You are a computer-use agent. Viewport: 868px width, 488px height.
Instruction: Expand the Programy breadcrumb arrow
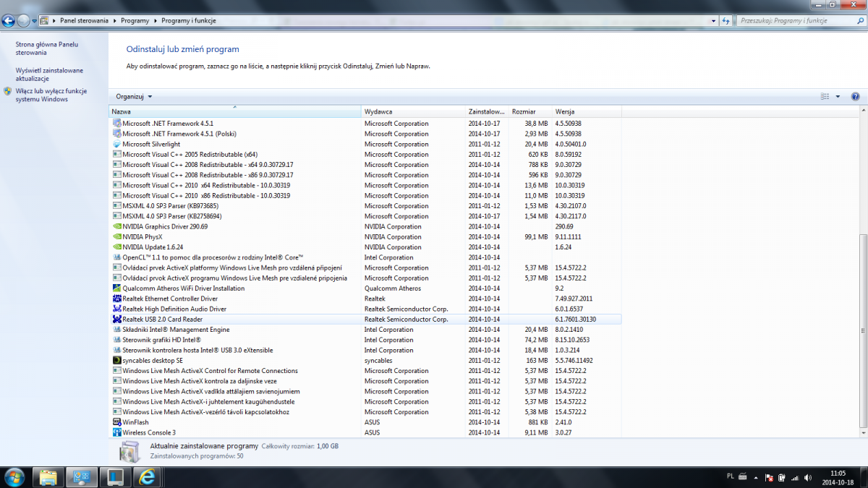[x=155, y=21]
